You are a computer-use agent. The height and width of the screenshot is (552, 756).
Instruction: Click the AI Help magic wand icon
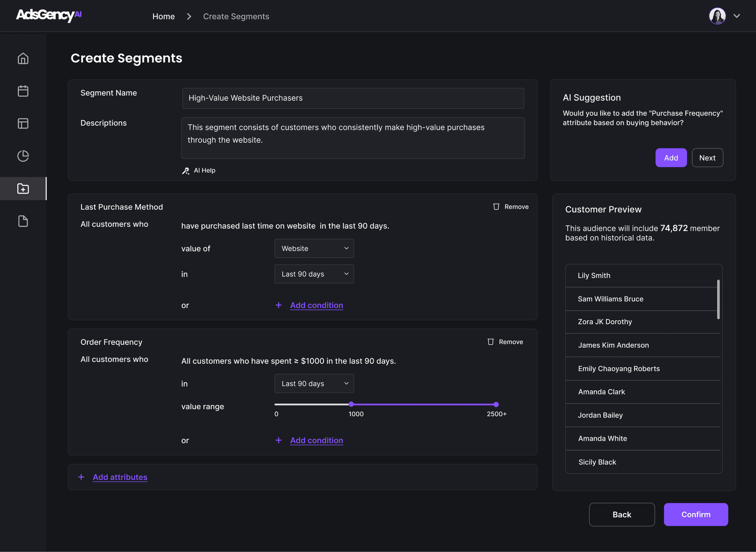[186, 171]
